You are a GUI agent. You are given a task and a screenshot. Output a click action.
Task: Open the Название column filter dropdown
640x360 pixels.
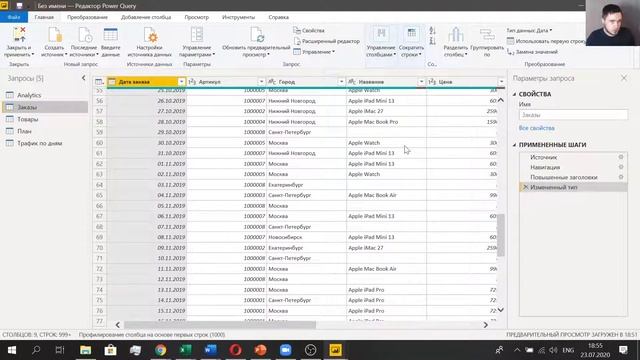(421, 82)
